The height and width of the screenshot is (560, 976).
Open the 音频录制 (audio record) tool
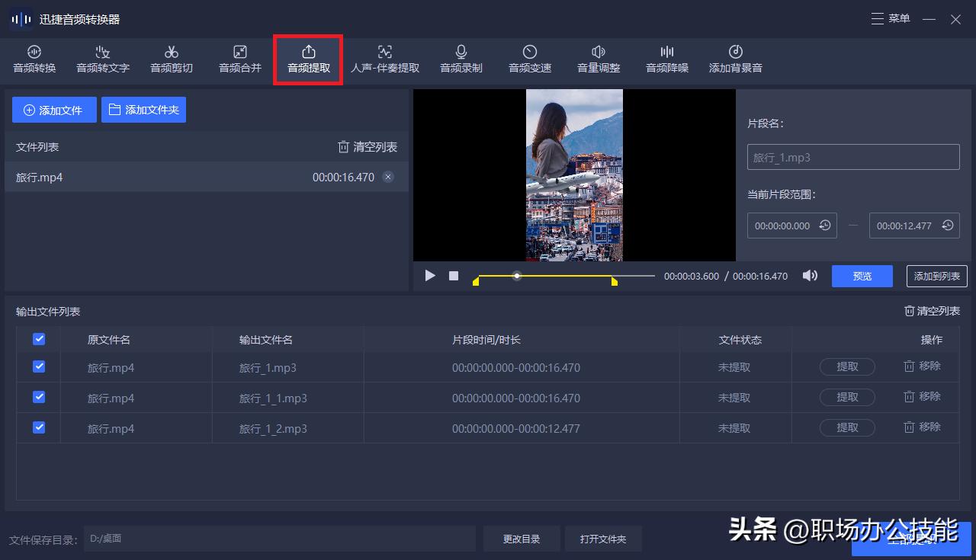tap(461, 59)
